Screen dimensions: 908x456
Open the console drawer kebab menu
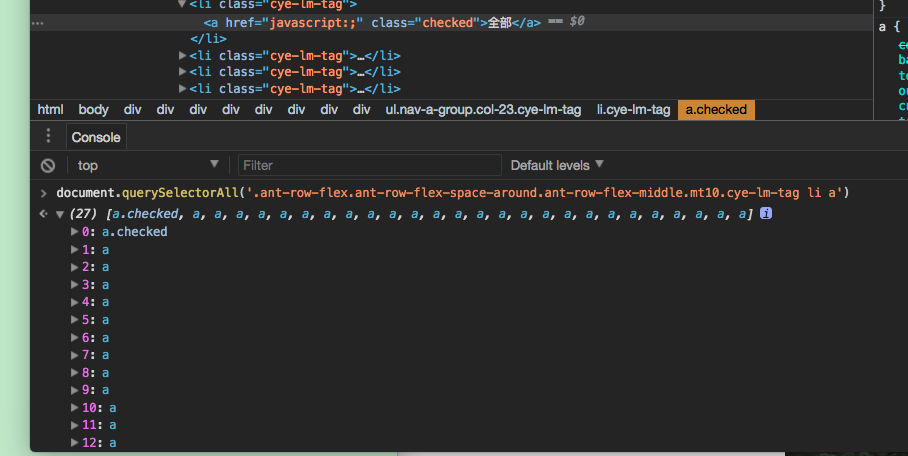click(48, 136)
